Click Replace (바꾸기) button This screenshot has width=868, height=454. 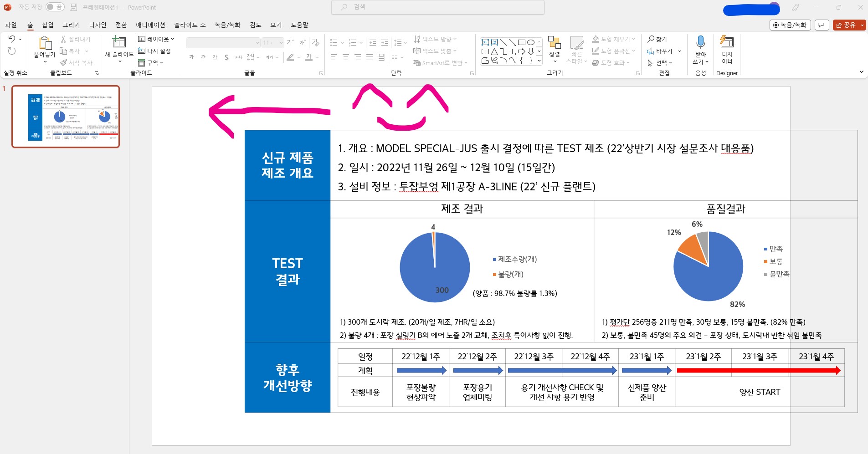660,51
